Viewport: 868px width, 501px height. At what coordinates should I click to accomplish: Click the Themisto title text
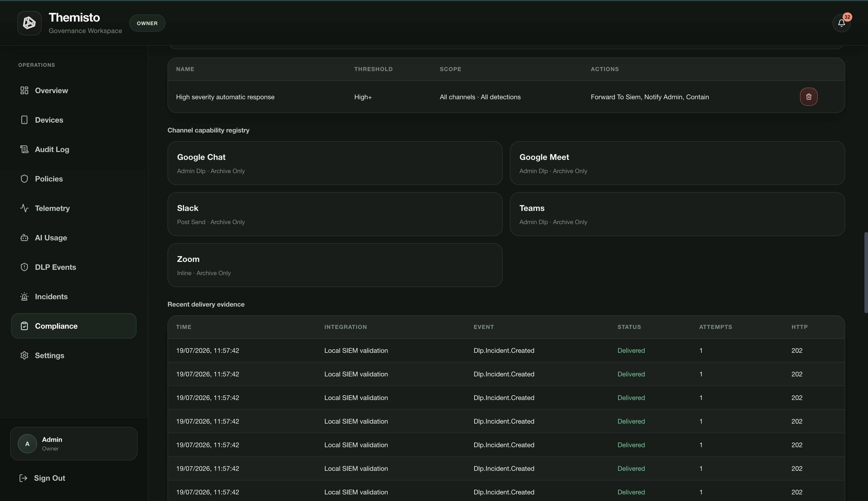click(74, 17)
